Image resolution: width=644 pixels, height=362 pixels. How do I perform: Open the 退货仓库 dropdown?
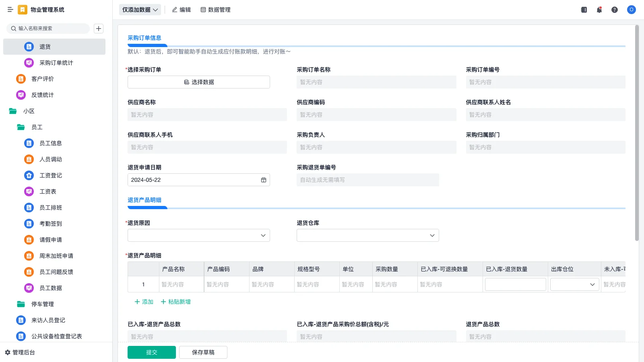367,235
